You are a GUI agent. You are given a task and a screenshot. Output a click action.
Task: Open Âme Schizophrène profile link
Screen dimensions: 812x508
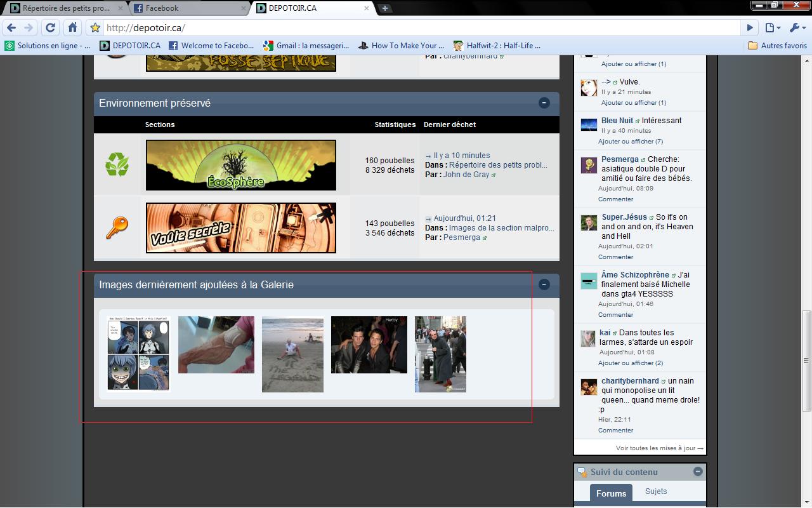(635, 275)
